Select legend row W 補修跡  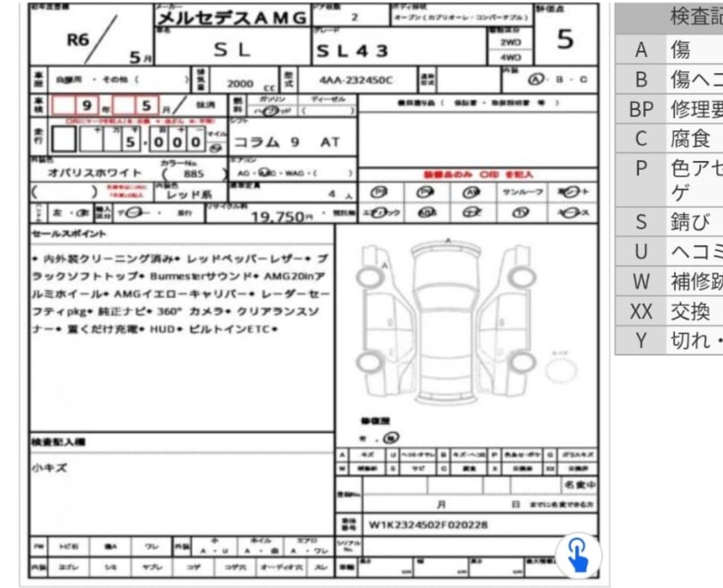[669, 282]
